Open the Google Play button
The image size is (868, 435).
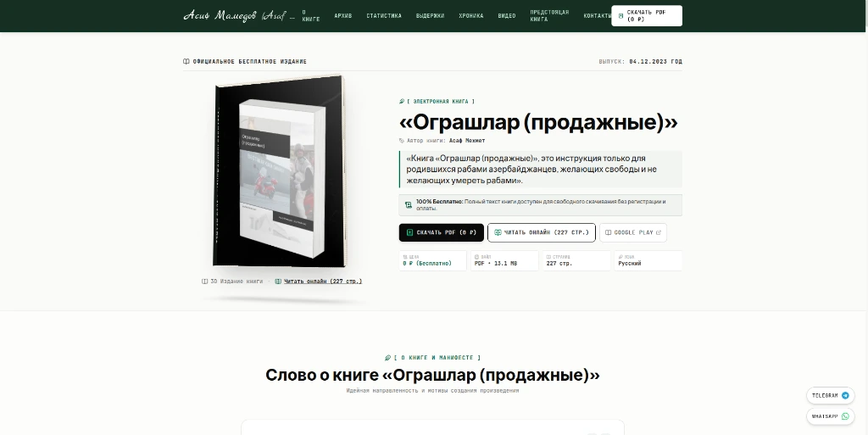pyautogui.click(x=633, y=232)
